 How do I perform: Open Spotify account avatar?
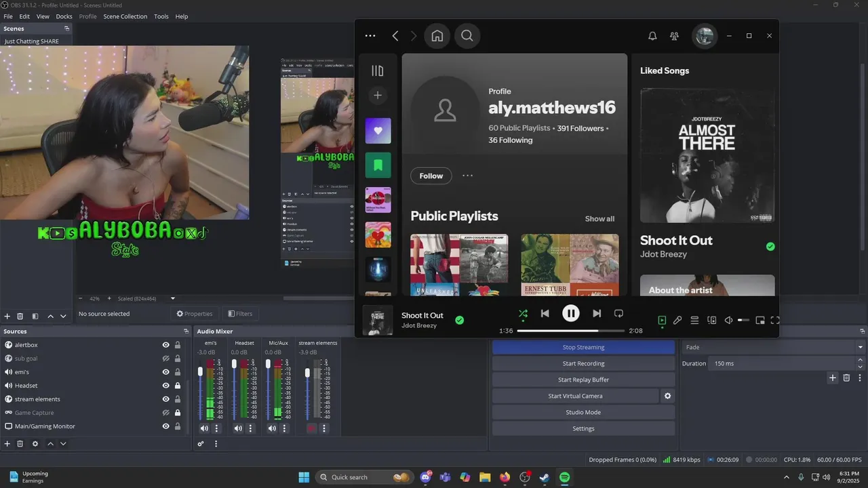[x=705, y=36]
